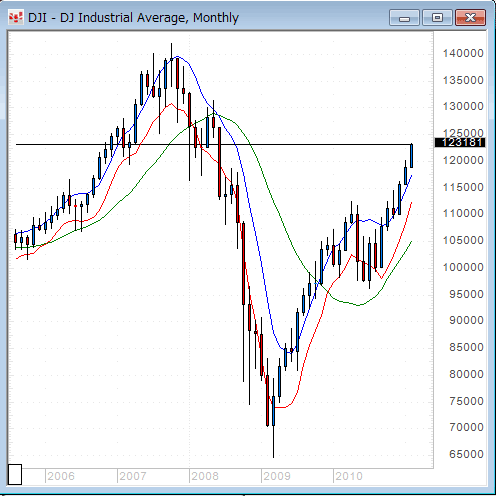Click the latest blue candlestick near 123181
The width and height of the screenshot is (496, 496).
coord(412,156)
